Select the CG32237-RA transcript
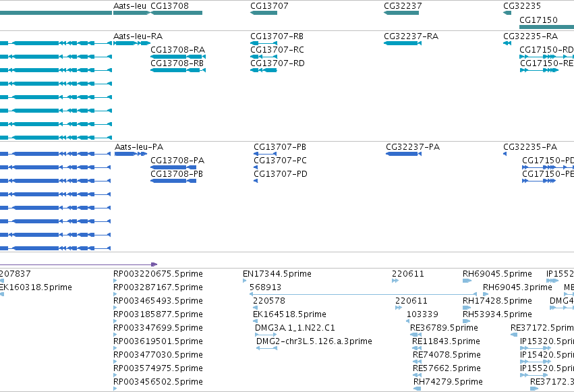The height and width of the screenshot is (392, 574). (x=403, y=43)
